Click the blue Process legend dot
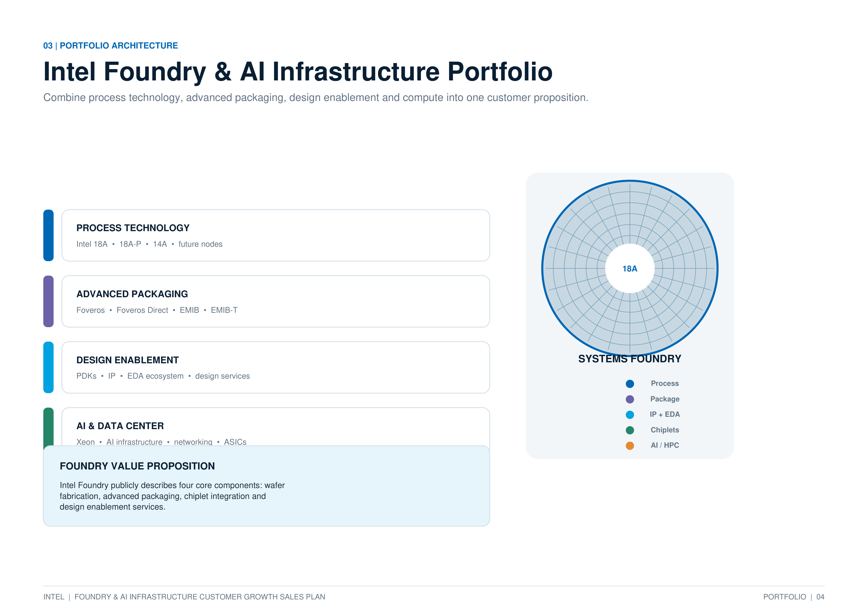 point(630,384)
